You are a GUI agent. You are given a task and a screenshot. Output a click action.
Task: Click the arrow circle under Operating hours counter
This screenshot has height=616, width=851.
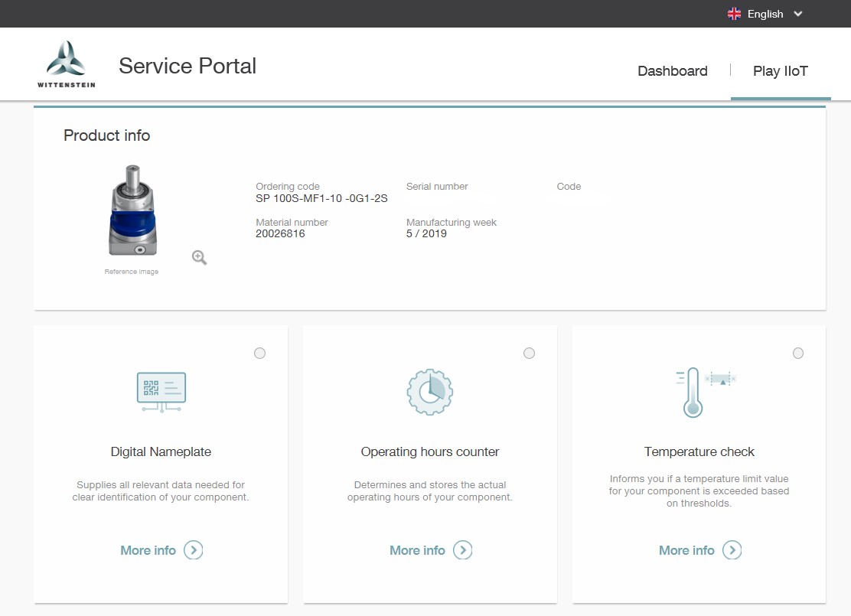pyautogui.click(x=463, y=550)
